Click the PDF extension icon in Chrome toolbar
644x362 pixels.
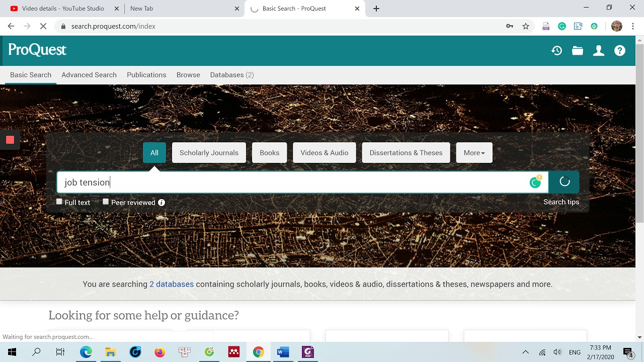546,26
